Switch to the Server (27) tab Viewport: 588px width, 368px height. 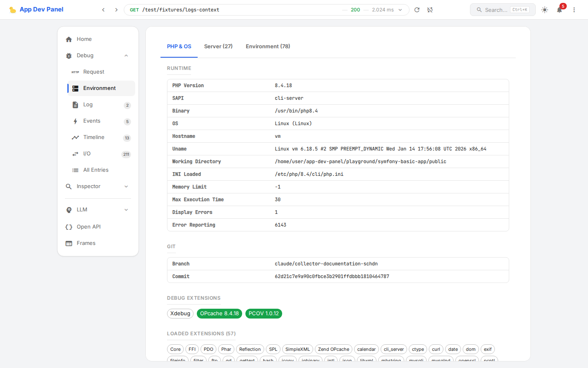pyautogui.click(x=218, y=46)
